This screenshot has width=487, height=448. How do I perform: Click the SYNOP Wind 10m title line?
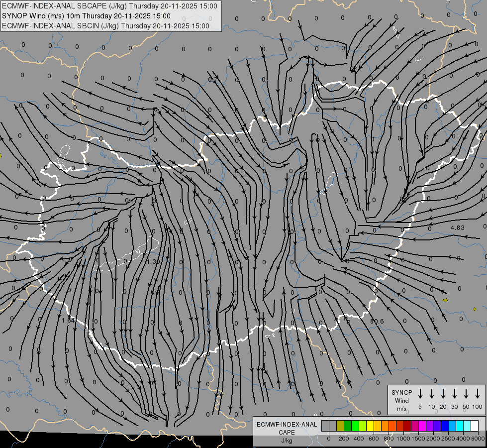point(86,16)
